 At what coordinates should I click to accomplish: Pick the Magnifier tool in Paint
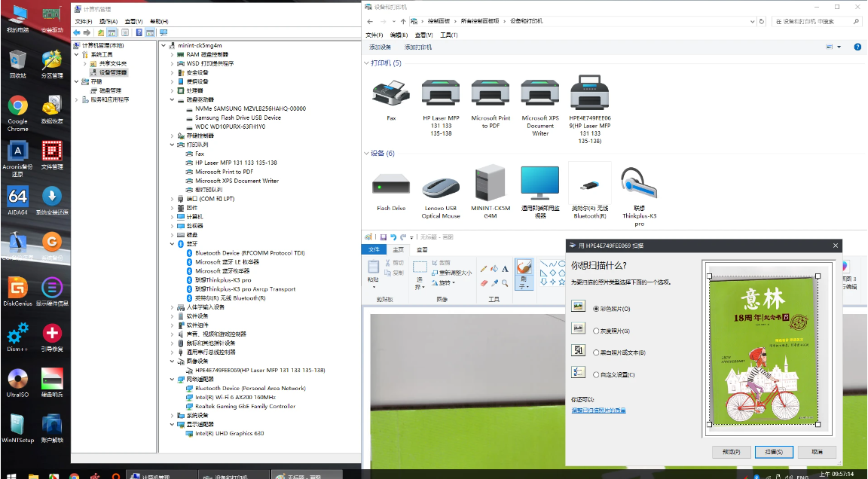point(505,282)
